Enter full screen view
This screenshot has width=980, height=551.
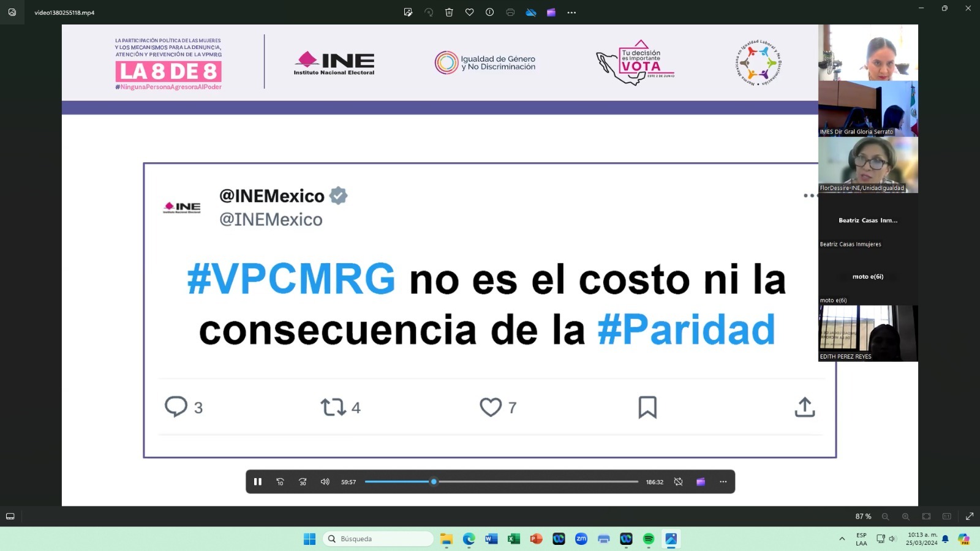coord(970,517)
